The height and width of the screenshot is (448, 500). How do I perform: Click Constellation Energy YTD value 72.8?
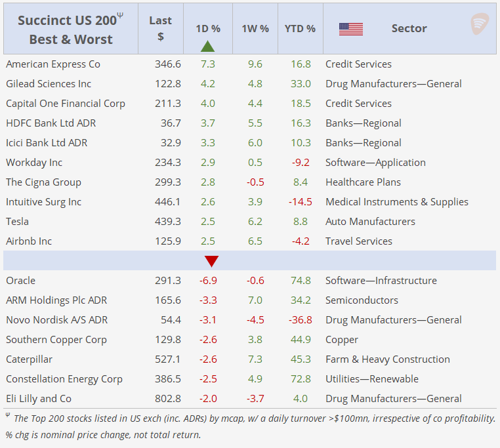point(301,379)
